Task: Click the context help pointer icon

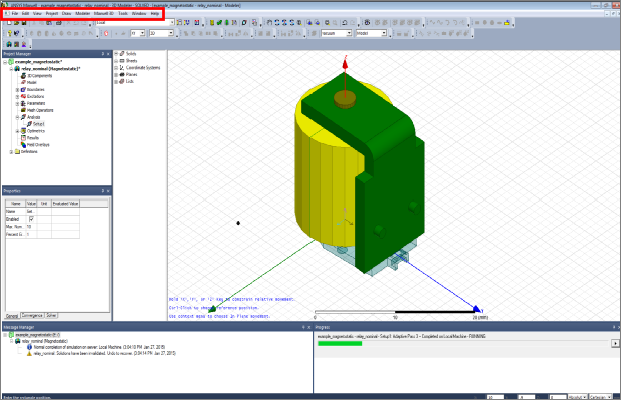Action: [17, 33]
